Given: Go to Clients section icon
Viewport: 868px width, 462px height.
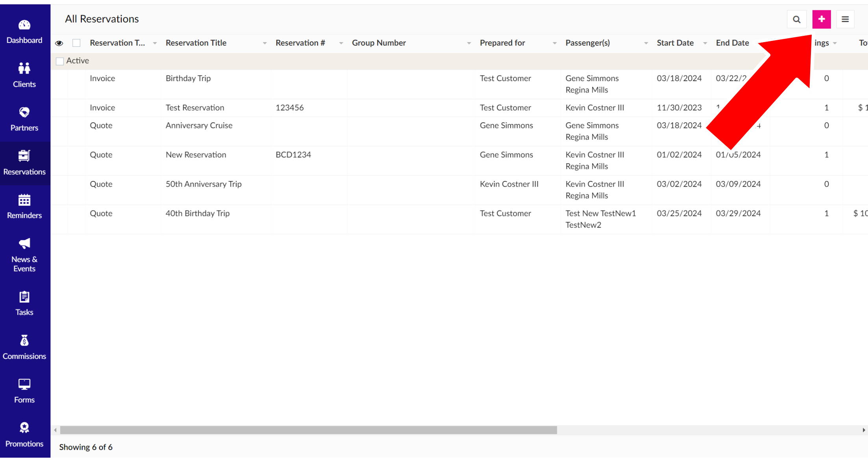Looking at the screenshot, I should (x=24, y=69).
